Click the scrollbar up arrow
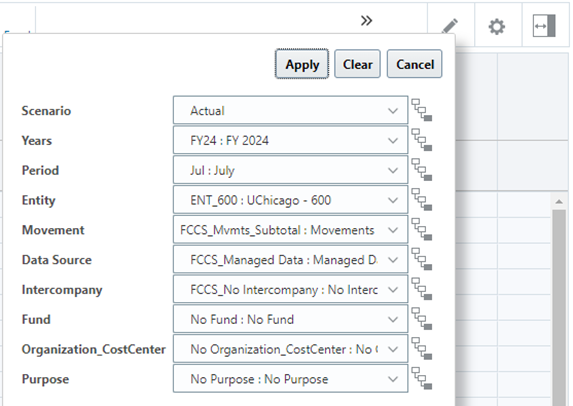Screen dimensions: 573x406 (559, 201)
